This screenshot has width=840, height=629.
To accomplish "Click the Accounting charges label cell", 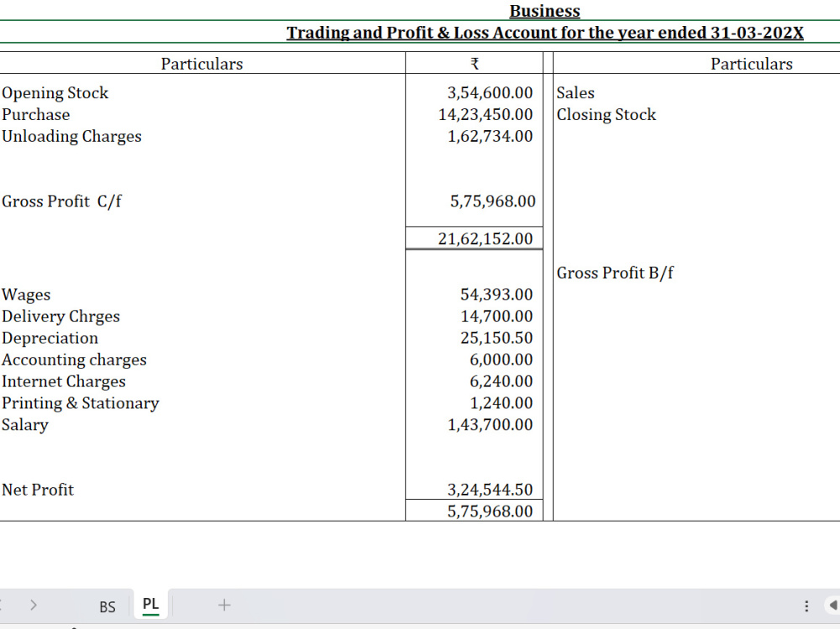I will (x=74, y=360).
